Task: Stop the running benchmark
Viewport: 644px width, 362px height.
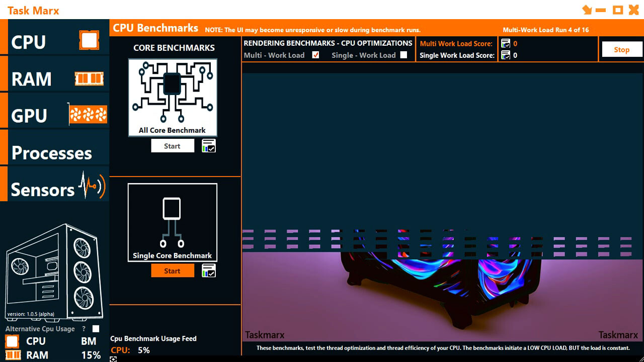Action: click(621, 49)
